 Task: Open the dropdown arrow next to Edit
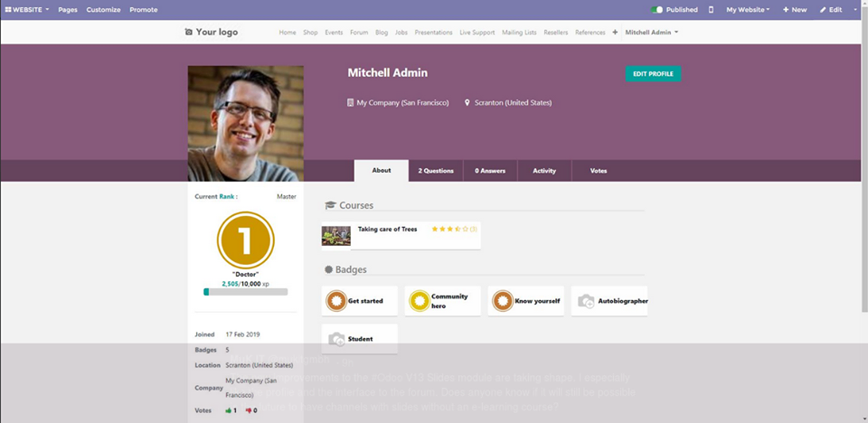tap(855, 9)
